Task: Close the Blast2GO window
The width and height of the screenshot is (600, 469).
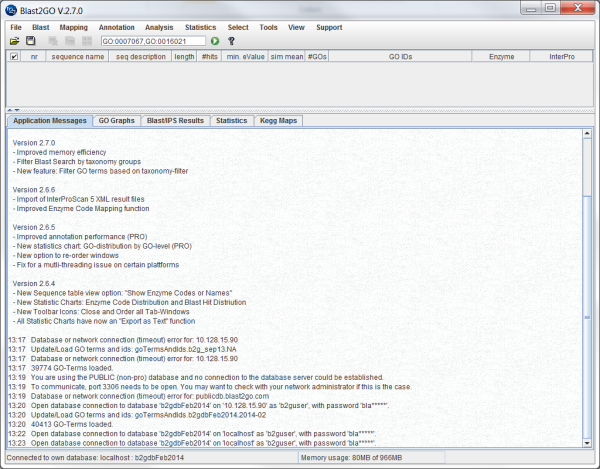Action: pyautogui.click(x=578, y=8)
